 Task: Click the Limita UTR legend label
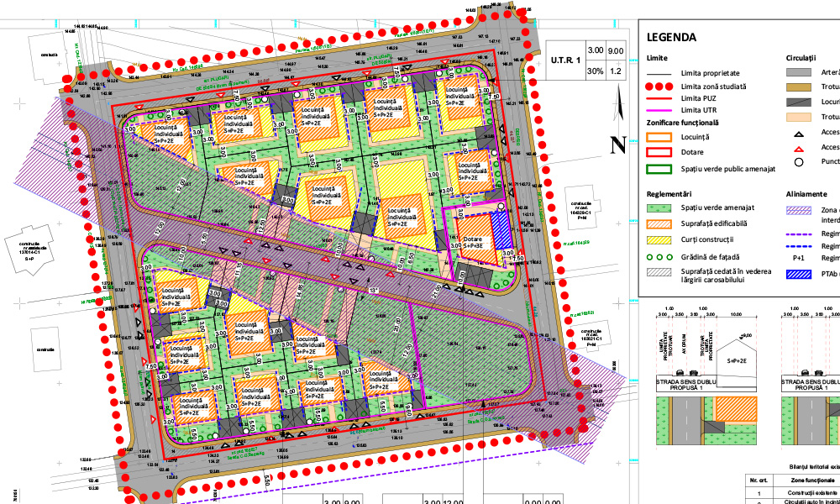[699, 110]
